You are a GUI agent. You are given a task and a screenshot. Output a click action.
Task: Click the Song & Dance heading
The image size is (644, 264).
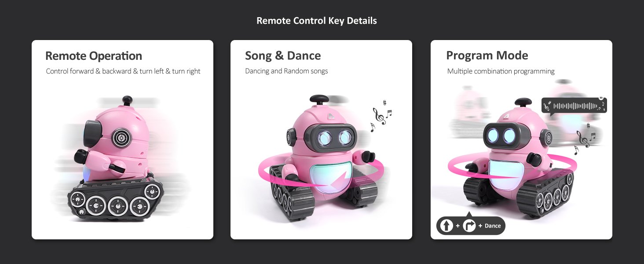pyautogui.click(x=283, y=56)
